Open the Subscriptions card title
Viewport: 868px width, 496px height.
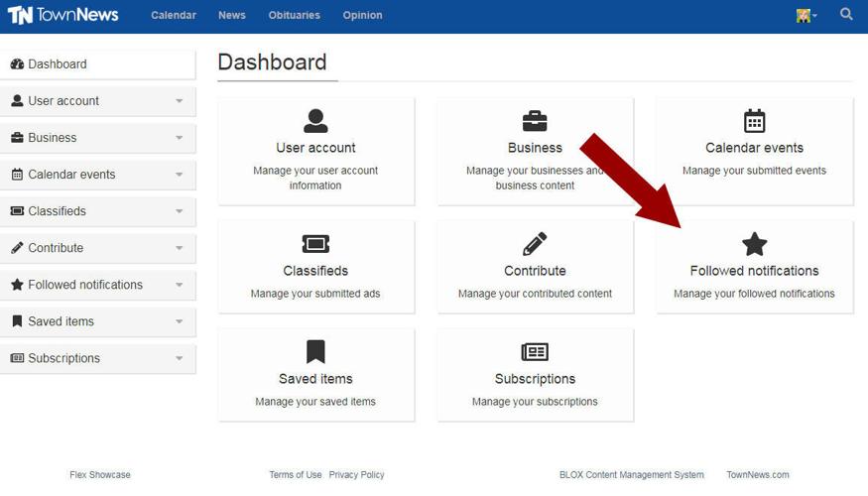tap(535, 379)
